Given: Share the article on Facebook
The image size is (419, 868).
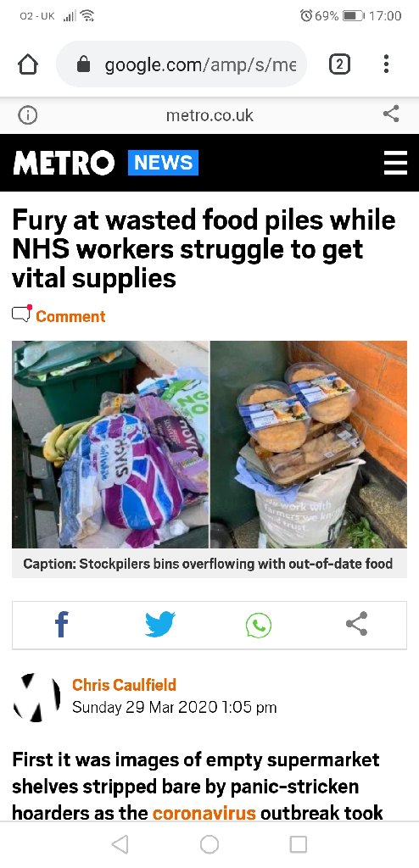Looking at the screenshot, I should pos(62,625).
